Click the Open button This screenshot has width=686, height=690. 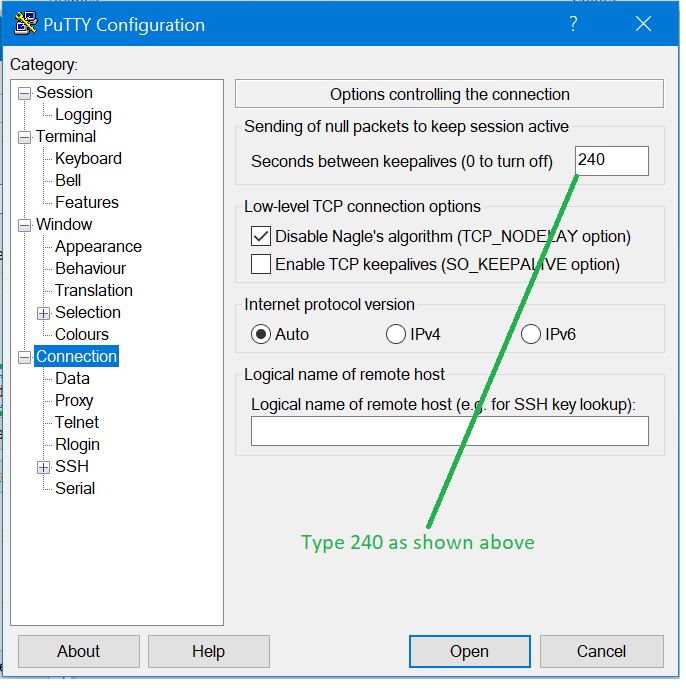click(x=468, y=651)
